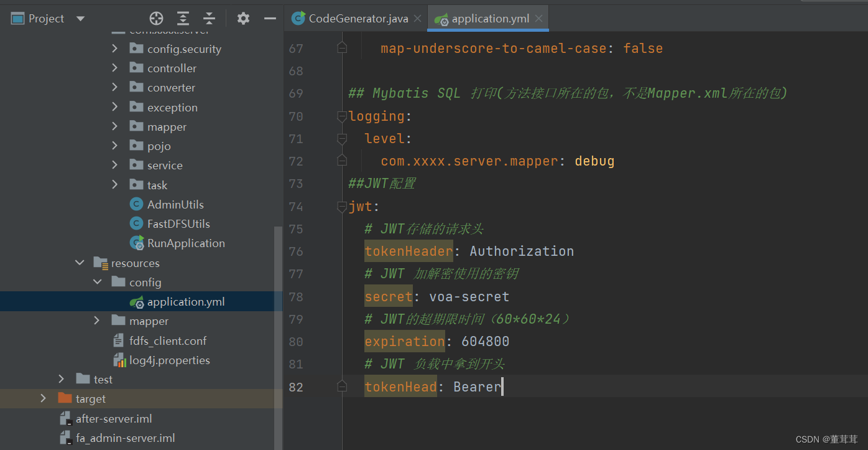This screenshot has height=450, width=868.
Task: Expand the pojo package
Action: (114, 146)
